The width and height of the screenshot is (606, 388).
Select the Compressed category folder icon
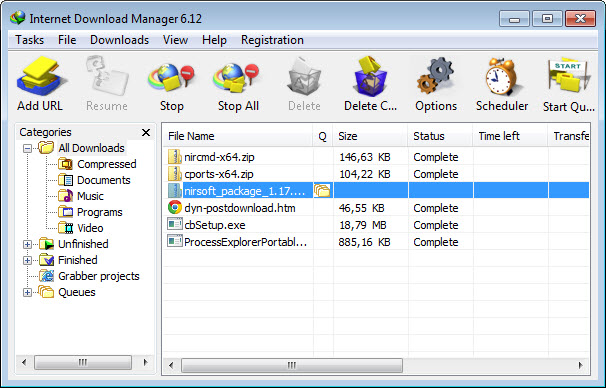66,164
